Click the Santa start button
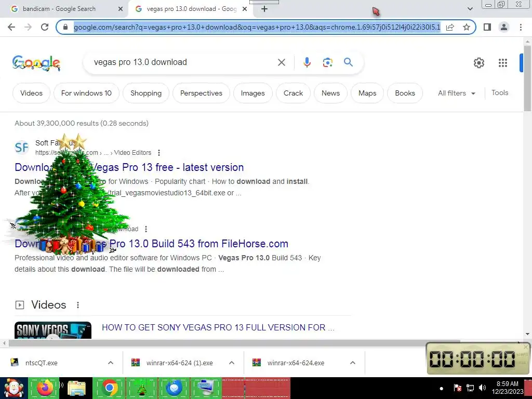 click(14, 388)
